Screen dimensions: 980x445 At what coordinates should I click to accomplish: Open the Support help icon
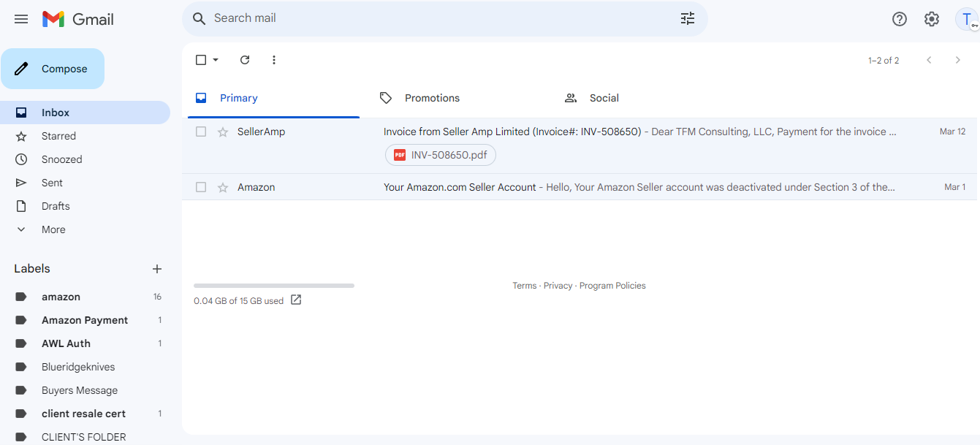(900, 19)
